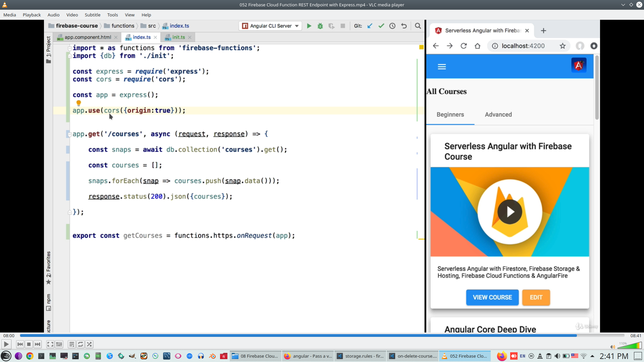Adjust the VLC volume slider
Screen dimensions: 644x362
tap(630, 346)
